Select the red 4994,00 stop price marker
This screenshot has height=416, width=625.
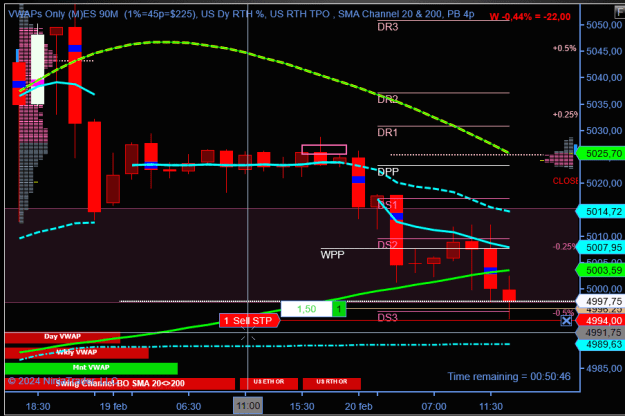pyautogui.click(x=601, y=321)
